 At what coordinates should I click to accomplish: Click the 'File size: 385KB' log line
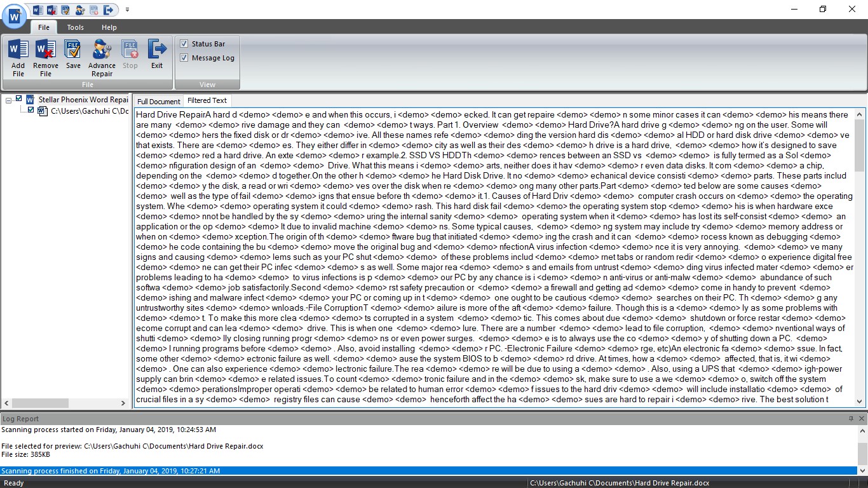click(x=25, y=454)
